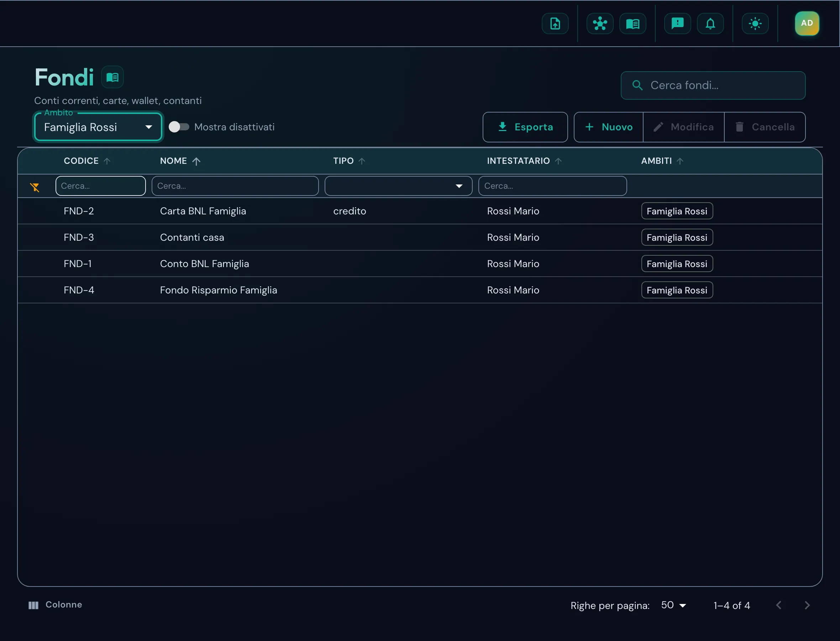This screenshot has height=641, width=840.
Task: Sort by AMBITI column arrow
Action: [x=680, y=161]
